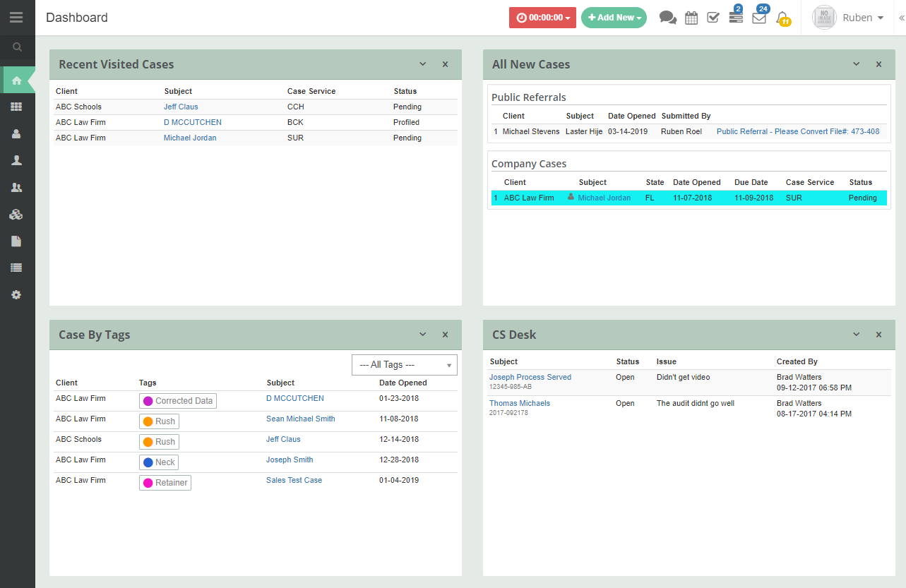906x588 pixels.
Task: Open the notifications bell icon
Action: [782, 18]
